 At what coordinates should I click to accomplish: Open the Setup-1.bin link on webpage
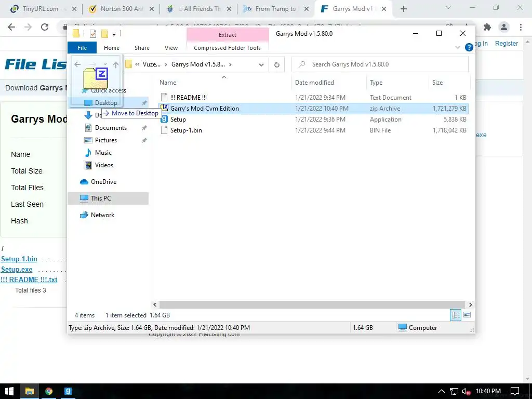19,259
